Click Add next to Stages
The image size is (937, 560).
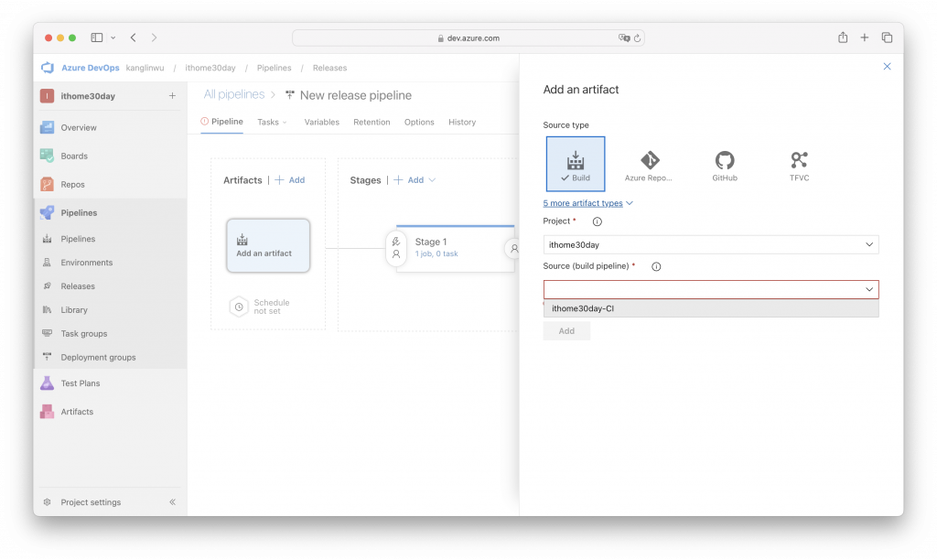pyautogui.click(x=409, y=180)
